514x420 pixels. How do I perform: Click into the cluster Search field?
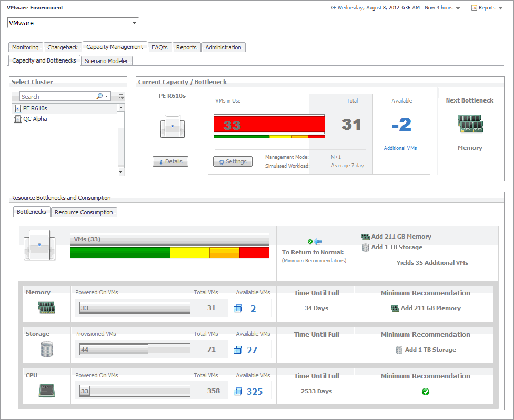[57, 97]
